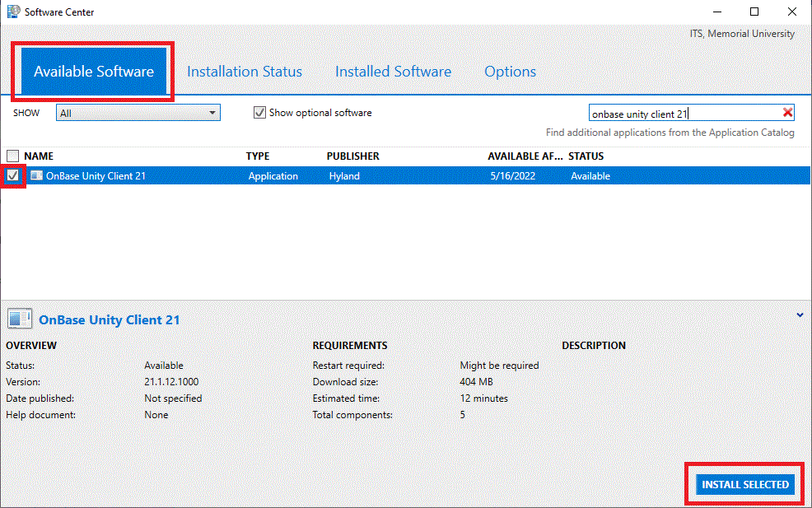Click the 12 minutes estimated time value

coord(483,398)
